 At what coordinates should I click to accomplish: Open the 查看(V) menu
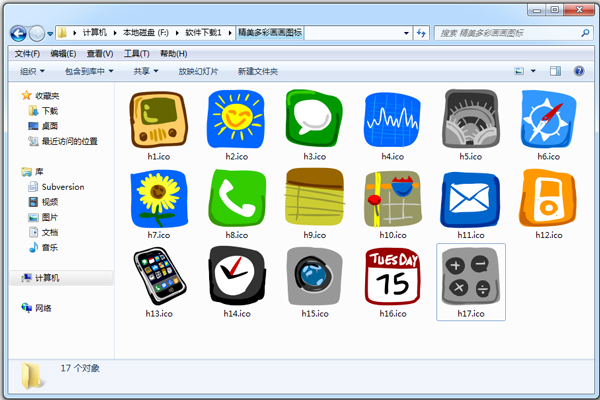tap(99, 53)
